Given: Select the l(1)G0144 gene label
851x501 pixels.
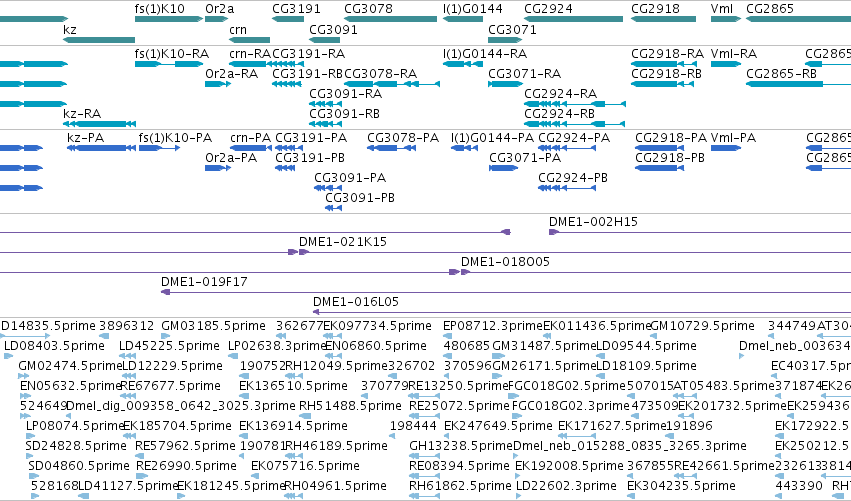Looking at the screenshot, I should [x=473, y=9].
